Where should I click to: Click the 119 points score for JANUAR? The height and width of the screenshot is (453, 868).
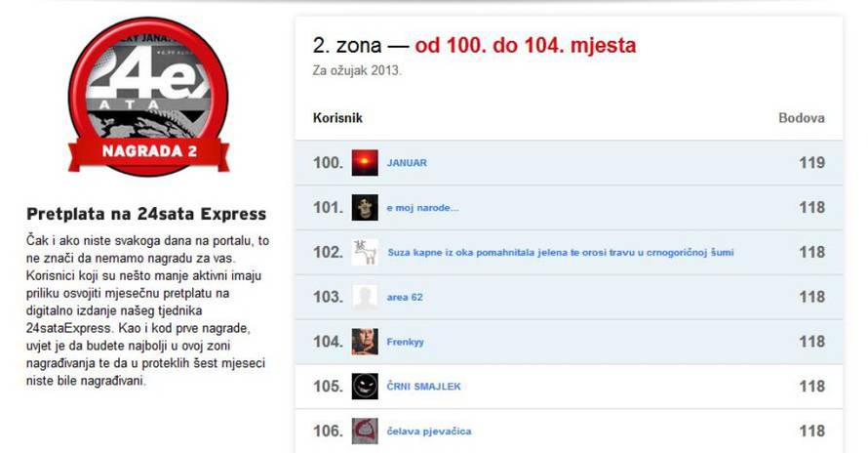click(x=812, y=163)
